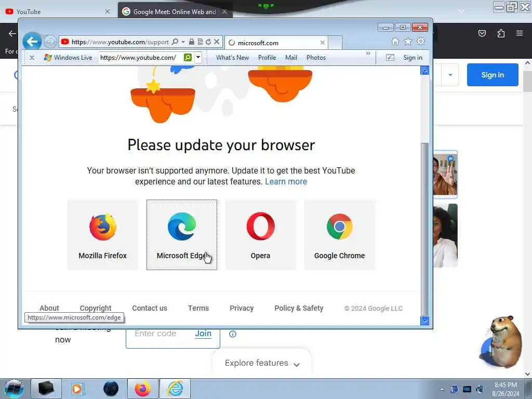Image resolution: width=532 pixels, height=399 pixels.
Task: Click Join next to the code field
Action: tap(203, 334)
